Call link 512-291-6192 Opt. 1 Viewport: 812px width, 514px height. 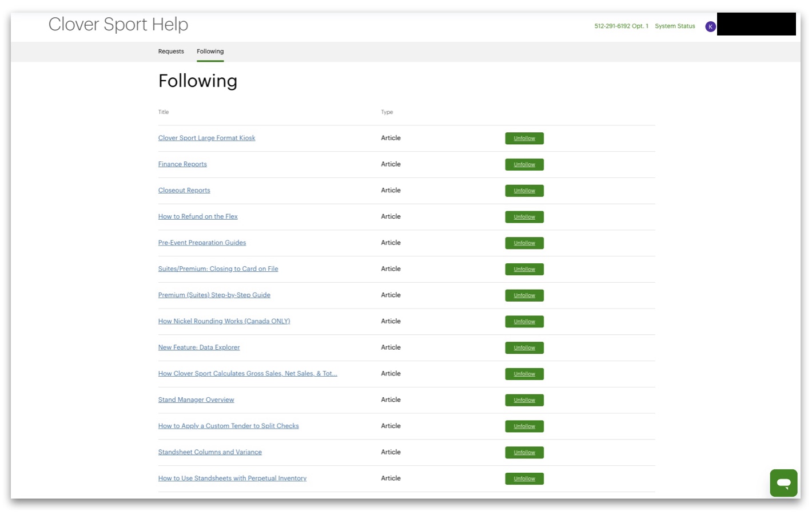click(x=621, y=26)
